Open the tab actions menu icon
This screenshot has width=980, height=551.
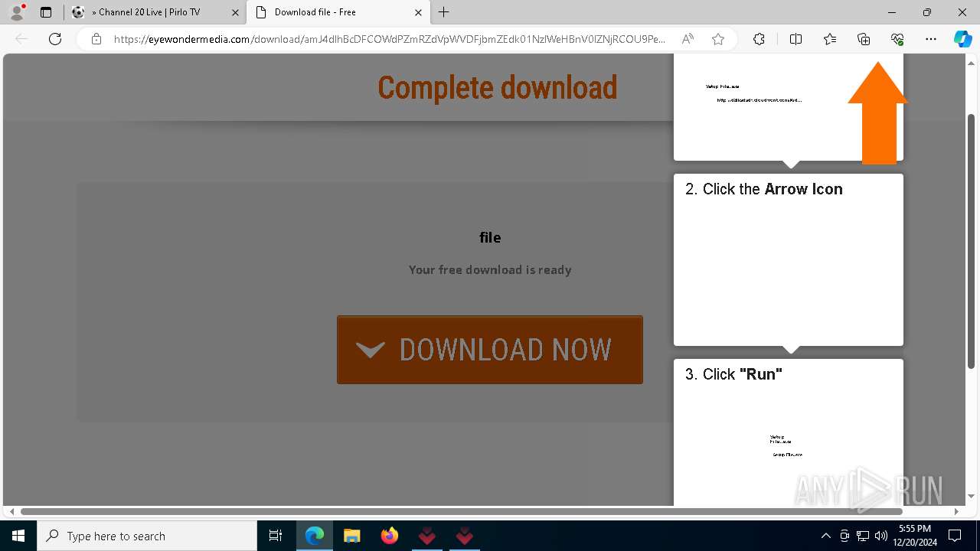[46, 12]
